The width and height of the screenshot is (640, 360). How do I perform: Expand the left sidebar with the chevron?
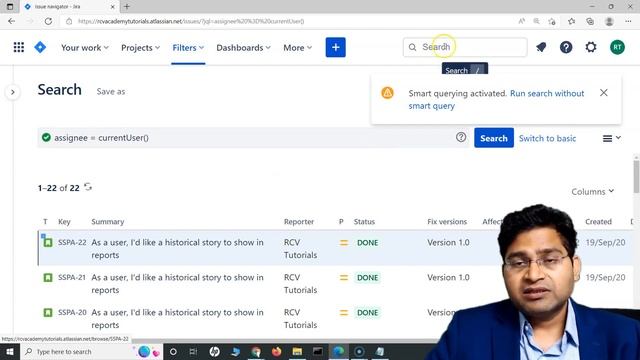pos(13,92)
